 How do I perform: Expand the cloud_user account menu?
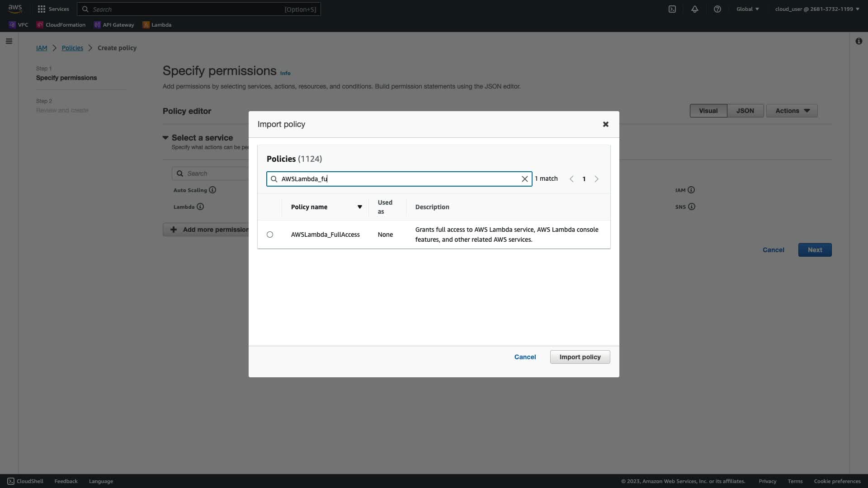817,9
